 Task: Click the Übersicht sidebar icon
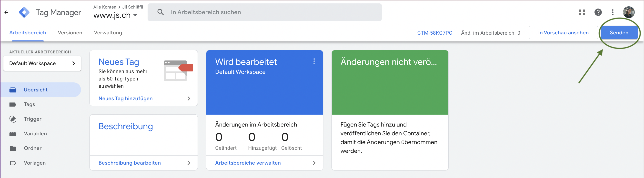[x=13, y=90]
